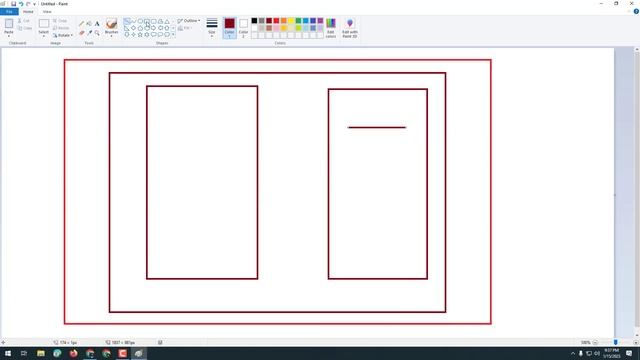Choose the Right triangle shape

(x=127, y=28)
